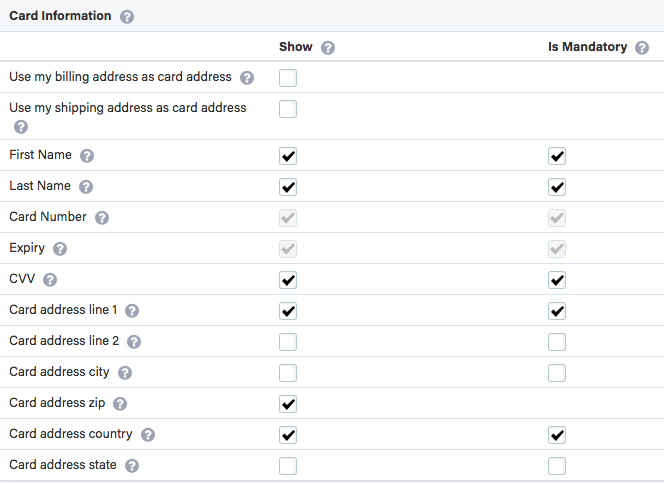664x484 pixels.
Task: Click help icon beside Card Number
Action: 102,218
